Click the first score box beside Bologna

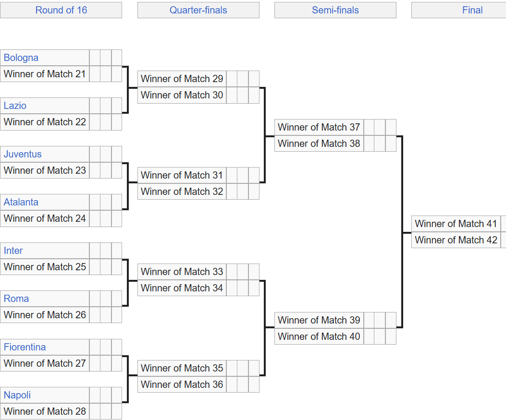coord(95,58)
